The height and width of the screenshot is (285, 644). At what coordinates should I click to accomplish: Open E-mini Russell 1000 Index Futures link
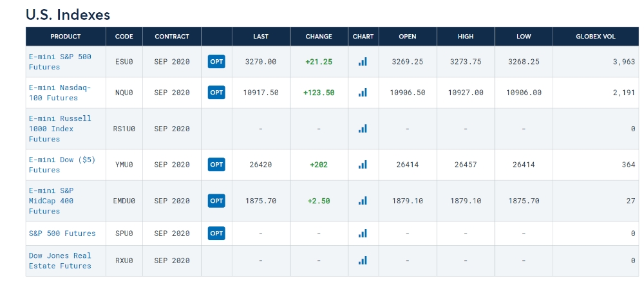(60, 129)
